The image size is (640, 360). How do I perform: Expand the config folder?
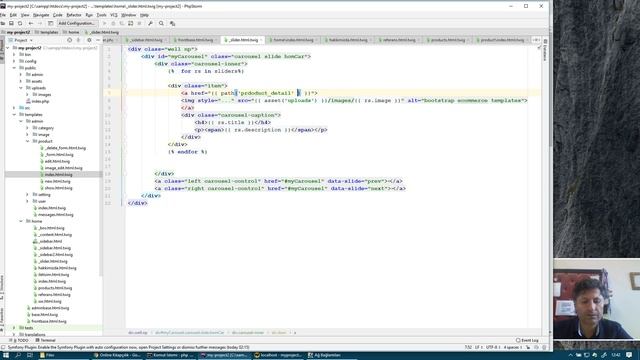click(14, 61)
